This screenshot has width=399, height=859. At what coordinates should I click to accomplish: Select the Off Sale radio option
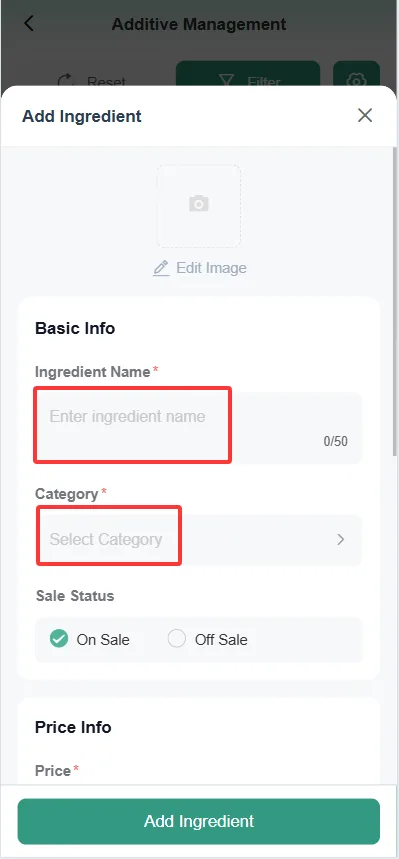point(208,639)
